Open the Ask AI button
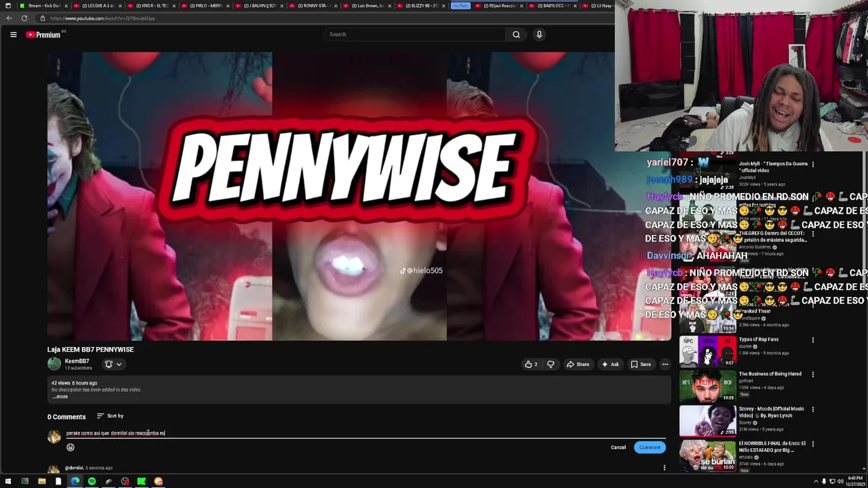Screen dimensions: 868x488 pos(610,364)
